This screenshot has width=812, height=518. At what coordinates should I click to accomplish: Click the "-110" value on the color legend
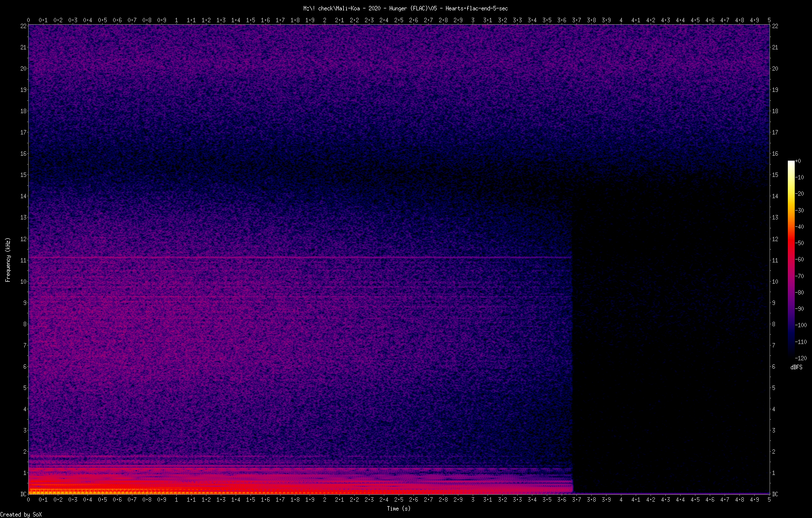801,342
